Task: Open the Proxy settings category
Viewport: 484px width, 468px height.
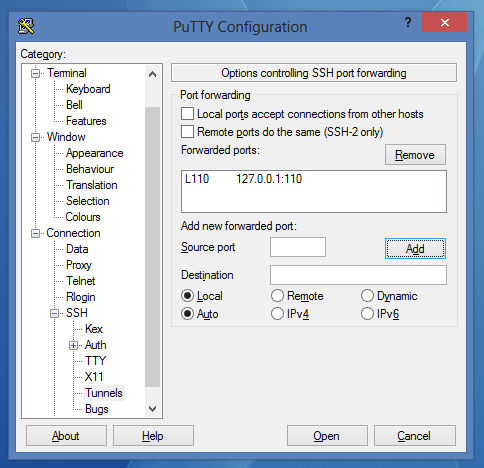Action: pos(79,265)
